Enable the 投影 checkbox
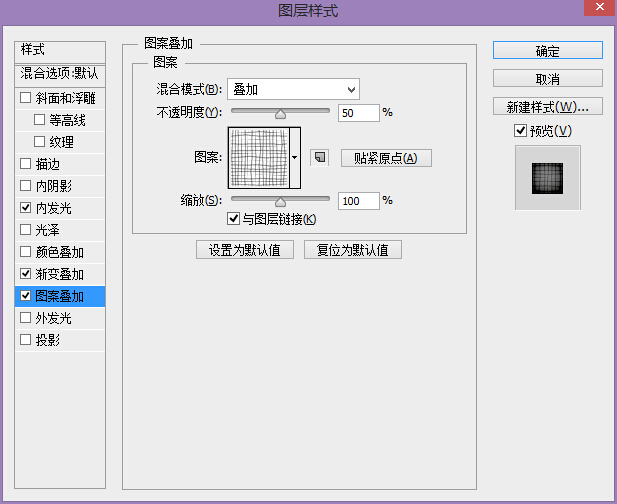Viewport: 617px width, 504px height. pyautogui.click(x=26, y=340)
